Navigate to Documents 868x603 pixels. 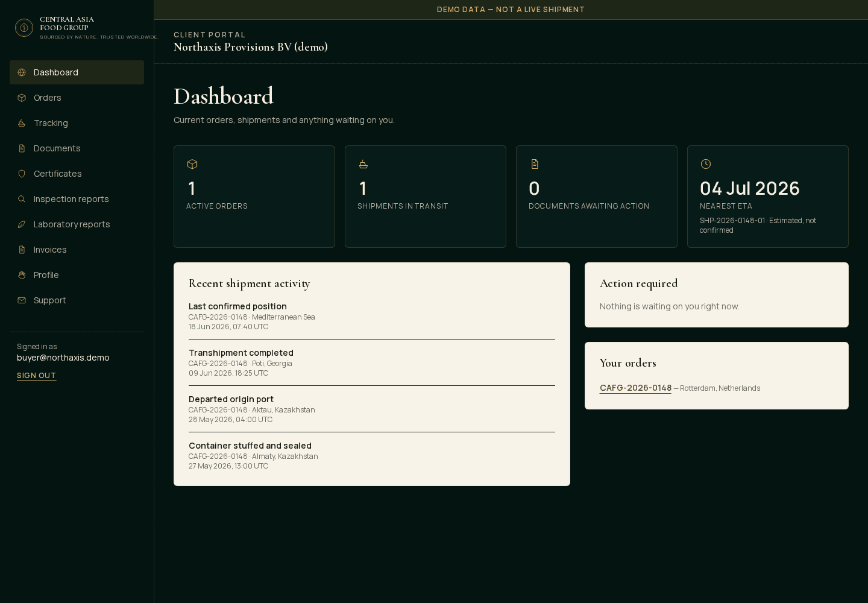coord(77,148)
